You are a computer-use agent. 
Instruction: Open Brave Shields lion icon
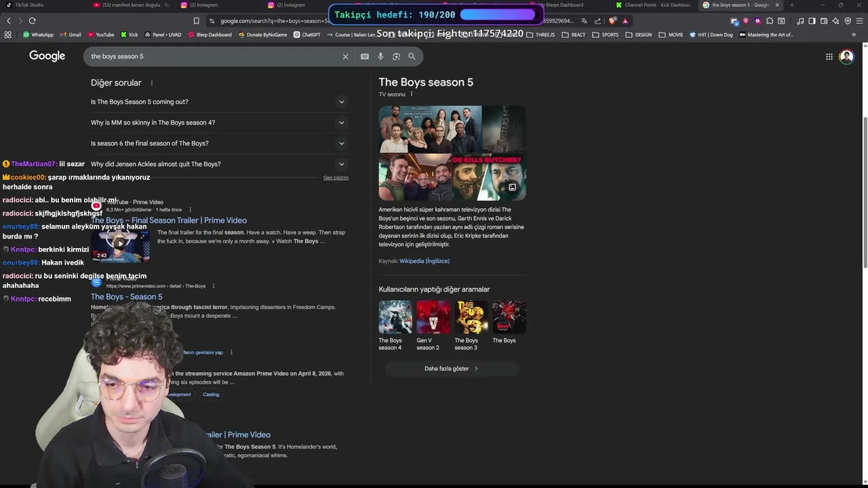point(612,21)
